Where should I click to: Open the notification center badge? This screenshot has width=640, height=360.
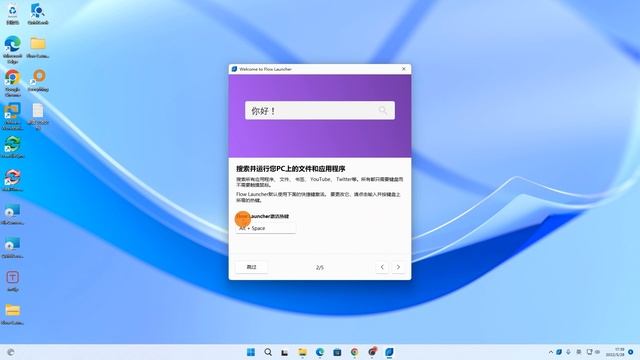click(631, 352)
